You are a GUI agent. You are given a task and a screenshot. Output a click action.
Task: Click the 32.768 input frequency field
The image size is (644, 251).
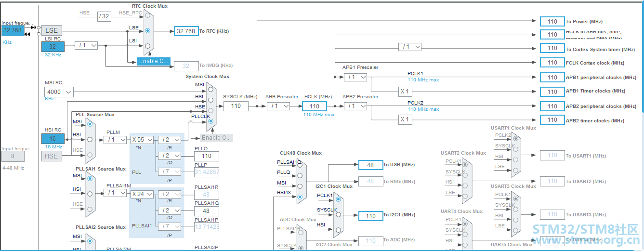[x=12, y=30]
